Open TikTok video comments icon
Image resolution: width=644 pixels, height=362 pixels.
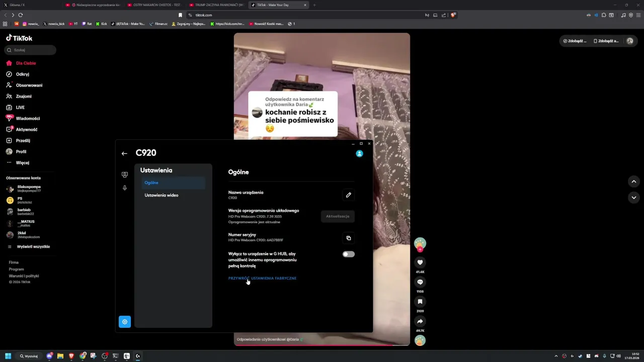click(420, 282)
